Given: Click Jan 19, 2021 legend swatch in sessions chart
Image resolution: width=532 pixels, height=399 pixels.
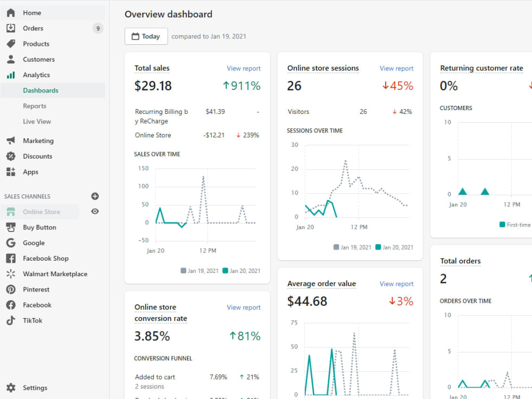Looking at the screenshot, I should (x=336, y=247).
